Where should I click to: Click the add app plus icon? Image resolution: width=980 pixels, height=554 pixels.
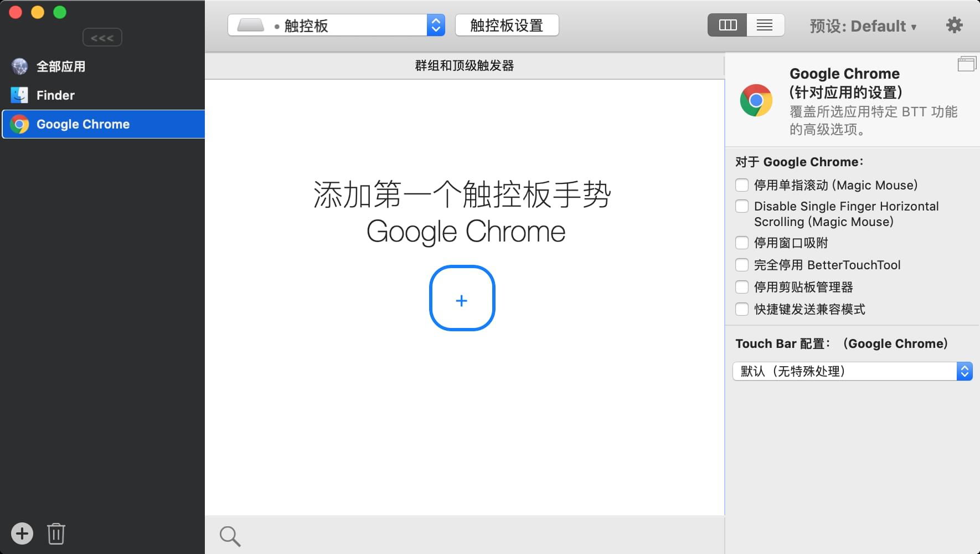(22, 534)
